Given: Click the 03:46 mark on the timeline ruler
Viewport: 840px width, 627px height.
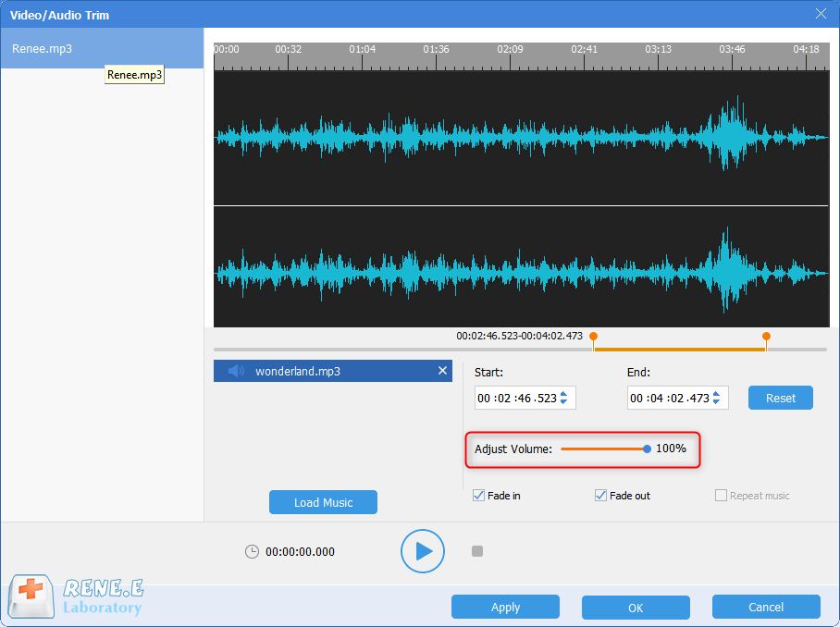Looking at the screenshot, I should [732, 49].
